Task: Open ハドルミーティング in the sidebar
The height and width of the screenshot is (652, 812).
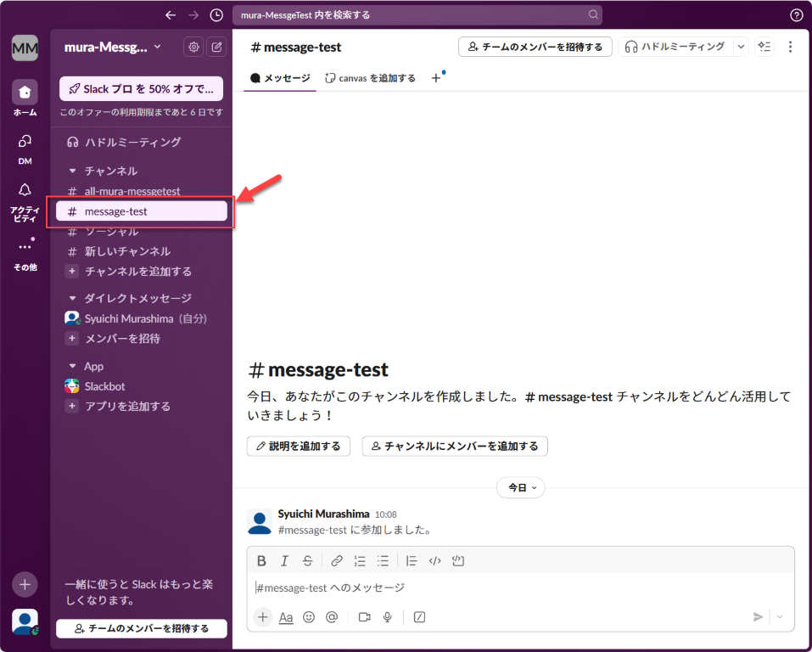Action: click(x=142, y=142)
